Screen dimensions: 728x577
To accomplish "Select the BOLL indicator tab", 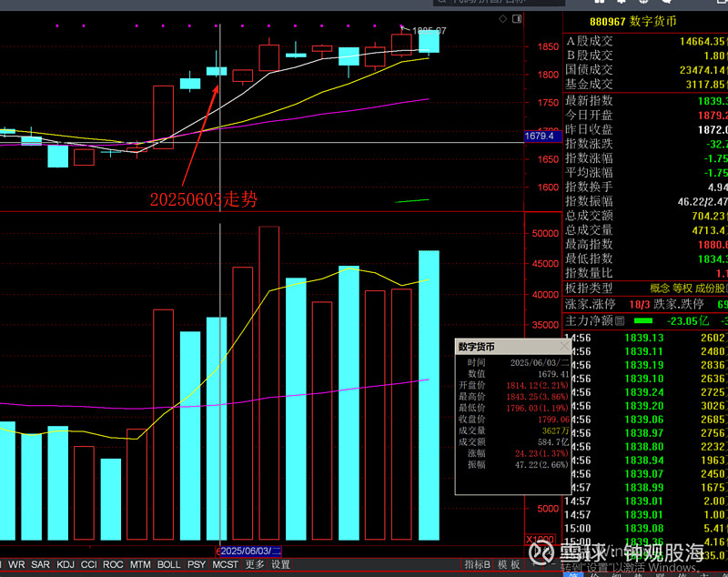I will tap(168, 564).
